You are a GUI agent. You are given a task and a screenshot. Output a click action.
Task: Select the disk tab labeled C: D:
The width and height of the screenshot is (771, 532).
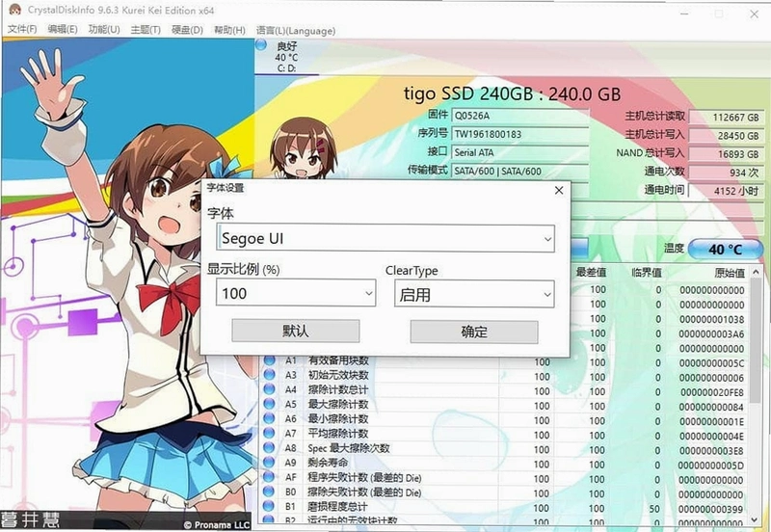tap(286, 57)
